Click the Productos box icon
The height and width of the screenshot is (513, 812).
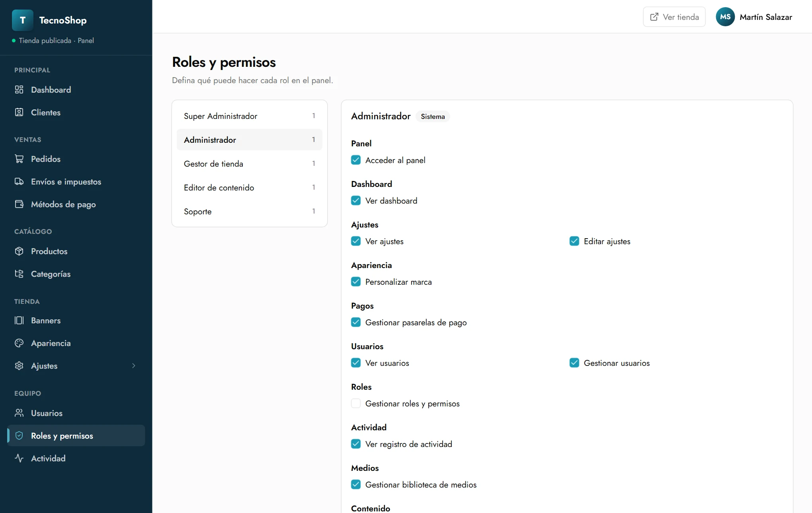click(19, 251)
